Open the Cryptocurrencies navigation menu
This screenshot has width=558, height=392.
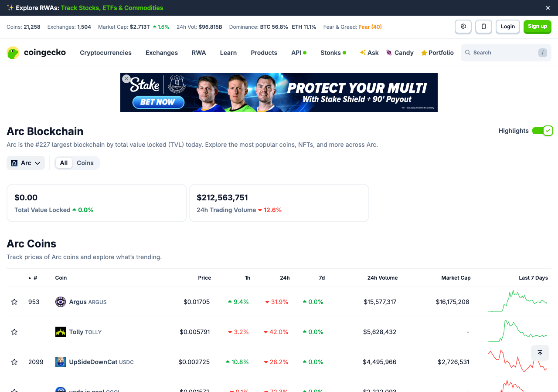(x=105, y=53)
